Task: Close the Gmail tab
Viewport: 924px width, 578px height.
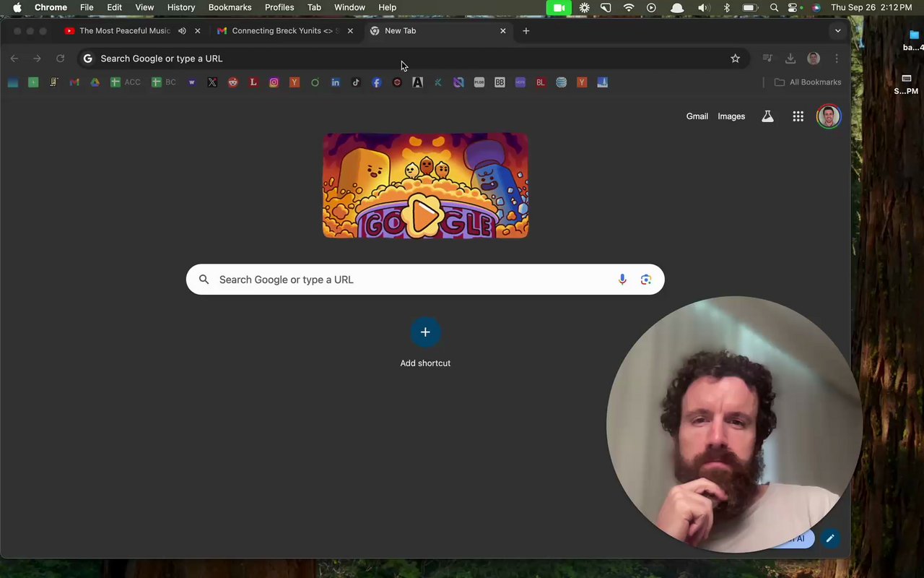Action: [350, 31]
